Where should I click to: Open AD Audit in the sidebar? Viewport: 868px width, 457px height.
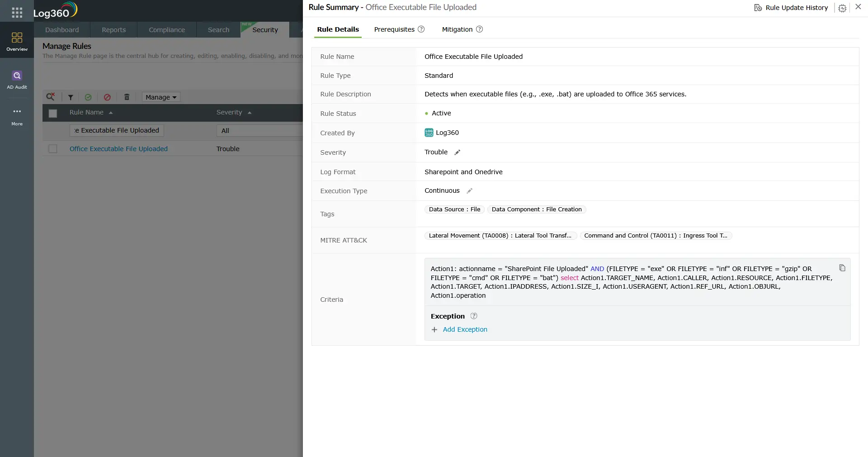click(17, 80)
